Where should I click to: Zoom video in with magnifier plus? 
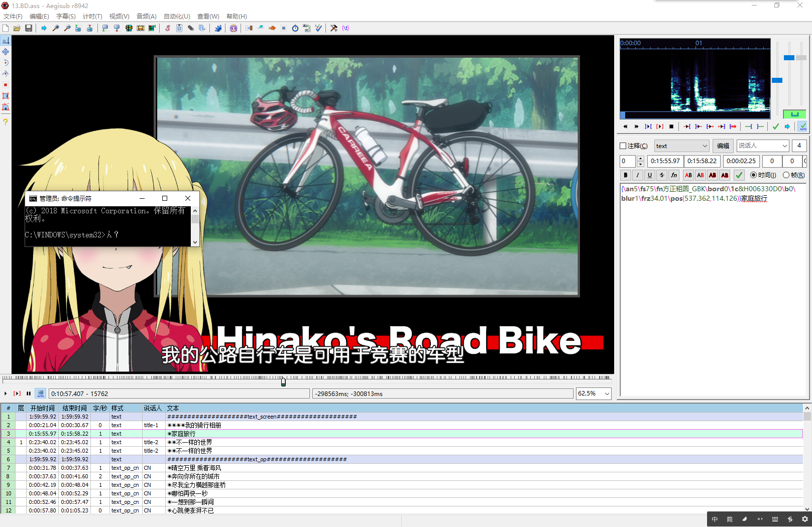tap(56, 28)
